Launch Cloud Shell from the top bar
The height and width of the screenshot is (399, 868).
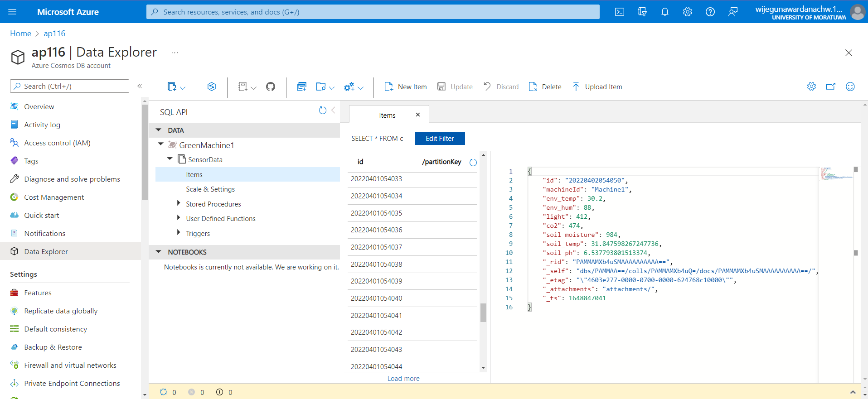pyautogui.click(x=620, y=12)
